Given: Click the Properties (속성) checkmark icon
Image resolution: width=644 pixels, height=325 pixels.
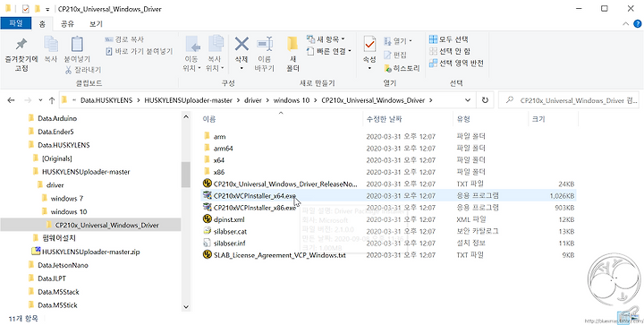Looking at the screenshot, I should pyautogui.click(x=369, y=45).
